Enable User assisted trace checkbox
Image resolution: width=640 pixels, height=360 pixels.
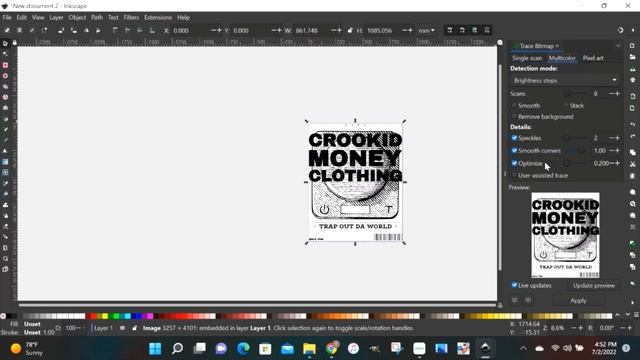514,176
